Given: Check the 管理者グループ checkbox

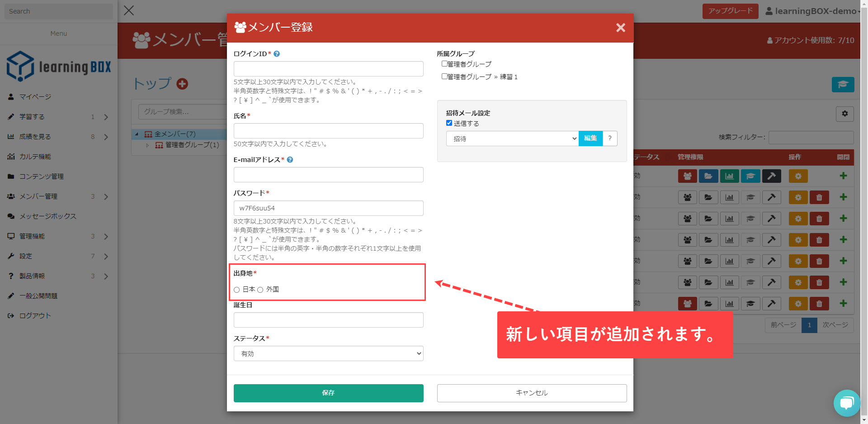Looking at the screenshot, I should click(x=444, y=64).
